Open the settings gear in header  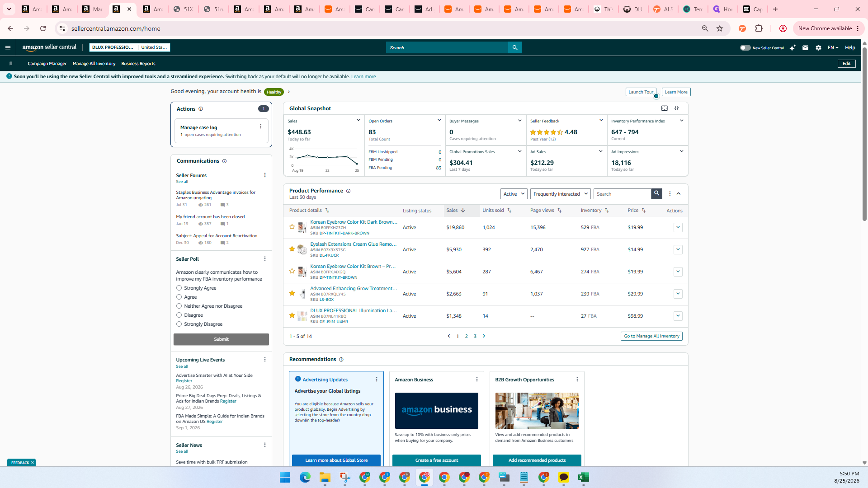tap(818, 47)
